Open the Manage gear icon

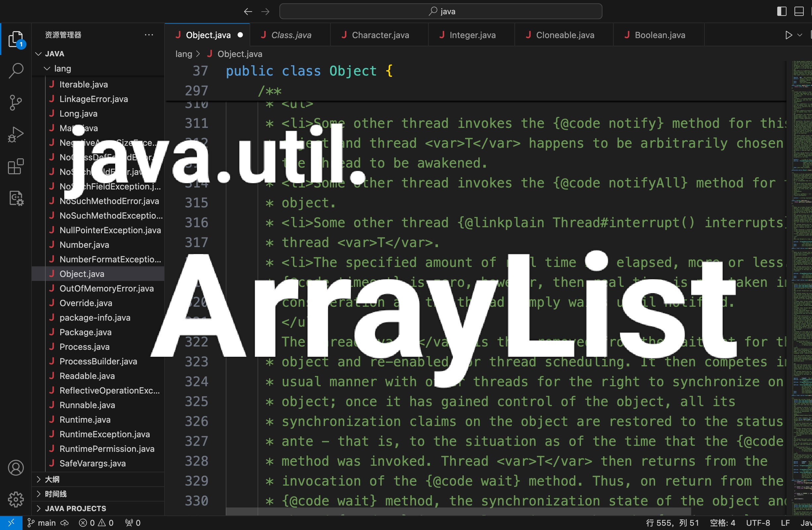point(16,499)
